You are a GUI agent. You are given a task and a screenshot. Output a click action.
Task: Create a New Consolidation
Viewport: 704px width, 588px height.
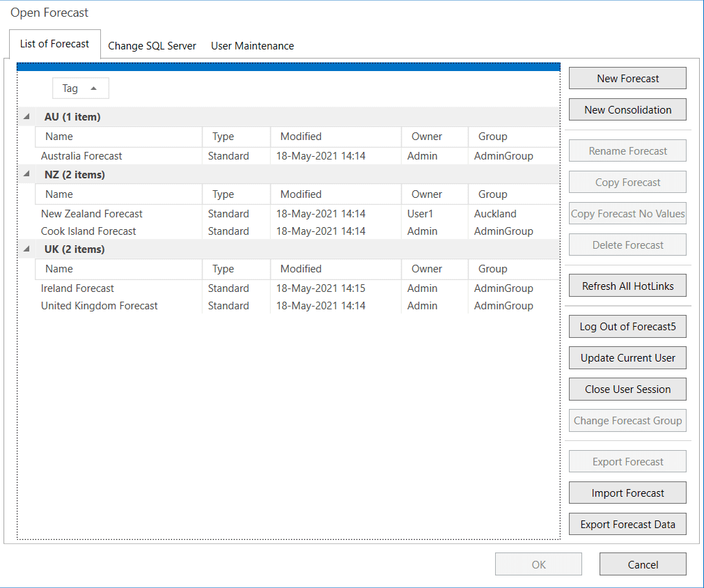(627, 110)
